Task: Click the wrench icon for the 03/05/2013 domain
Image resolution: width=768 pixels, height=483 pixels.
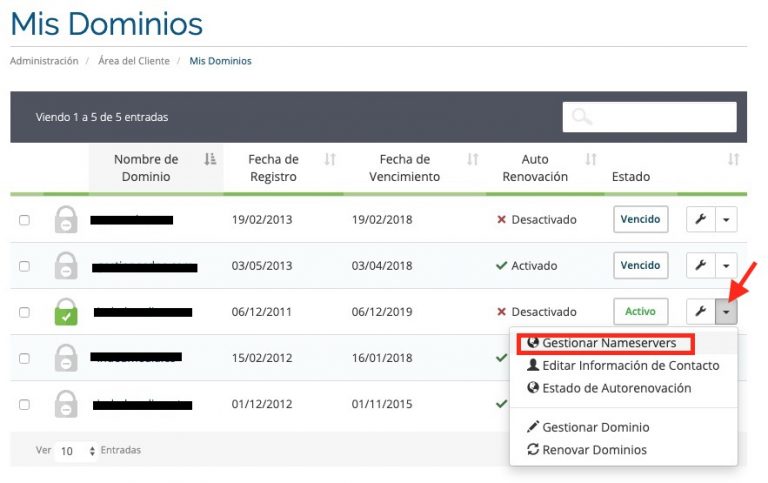Action: (701, 266)
